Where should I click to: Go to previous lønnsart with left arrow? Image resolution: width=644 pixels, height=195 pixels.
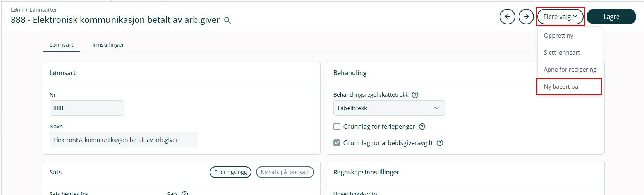point(507,17)
